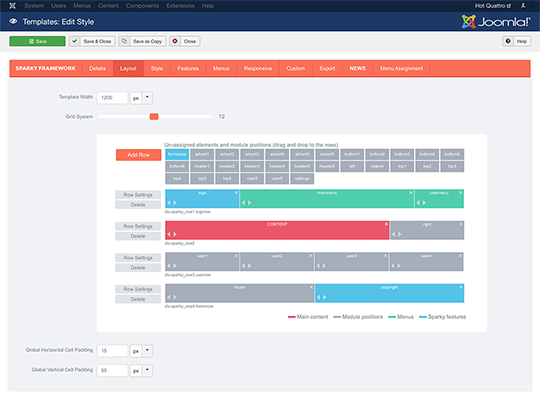Click the green Save button
This screenshot has height=400, width=540.
coord(37,41)
